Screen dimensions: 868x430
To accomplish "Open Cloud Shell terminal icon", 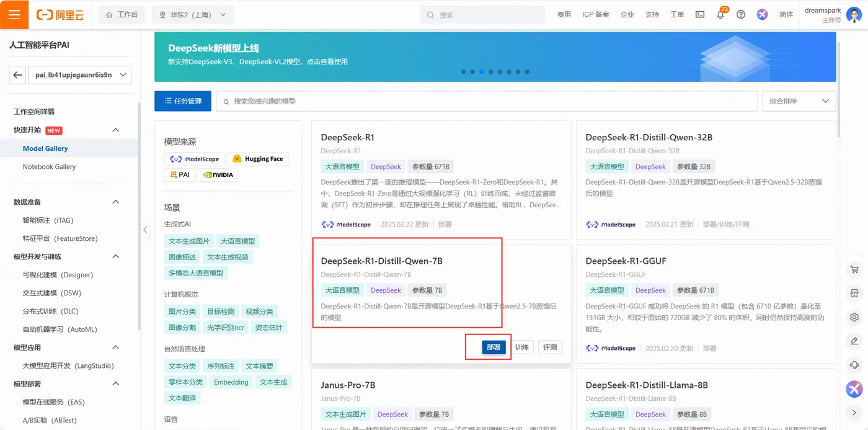I will pos(700,14).
